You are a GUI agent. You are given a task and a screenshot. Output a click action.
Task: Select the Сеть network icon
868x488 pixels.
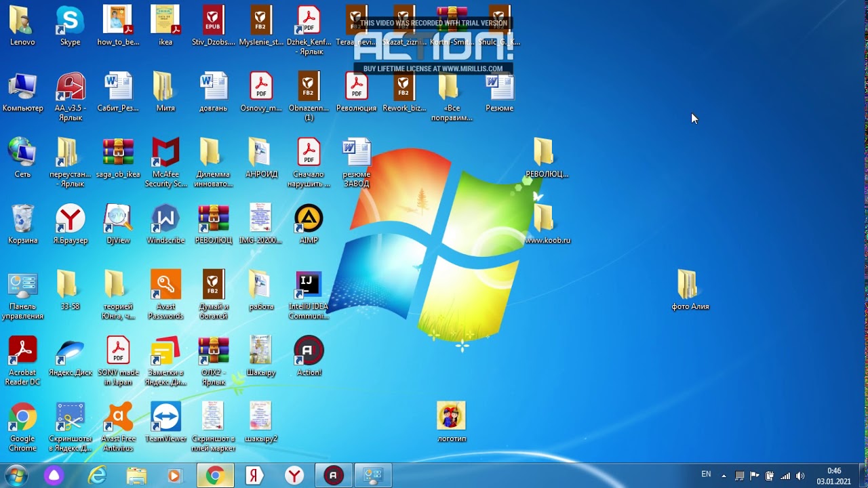(22, 158)
